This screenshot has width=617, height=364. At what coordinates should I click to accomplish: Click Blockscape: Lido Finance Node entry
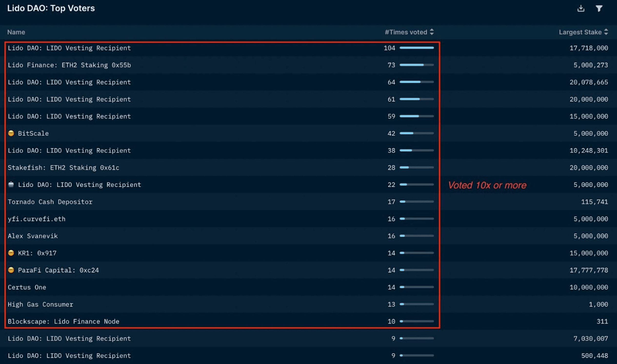point(63,322)
